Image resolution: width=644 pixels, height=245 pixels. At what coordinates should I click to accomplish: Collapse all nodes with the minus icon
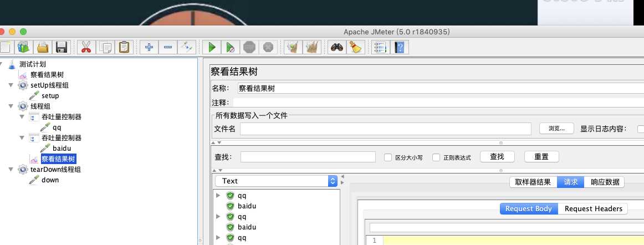pos(167,47)
